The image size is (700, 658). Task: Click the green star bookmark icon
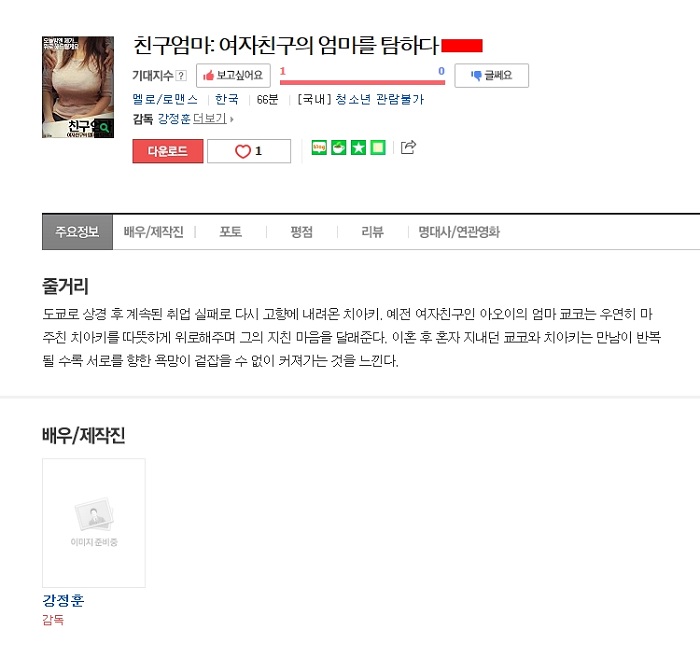pyautogui.click(x=358, y=147)
